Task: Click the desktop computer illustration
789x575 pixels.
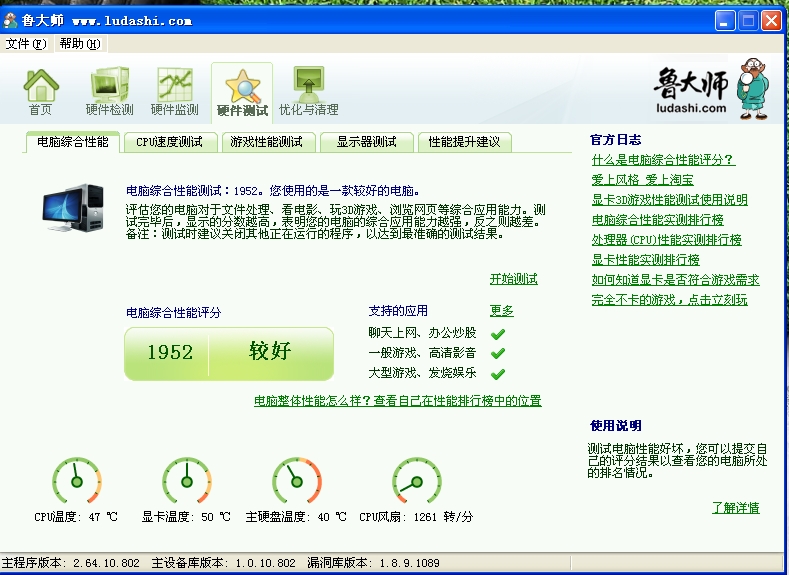Action: (x=73, y=207)
